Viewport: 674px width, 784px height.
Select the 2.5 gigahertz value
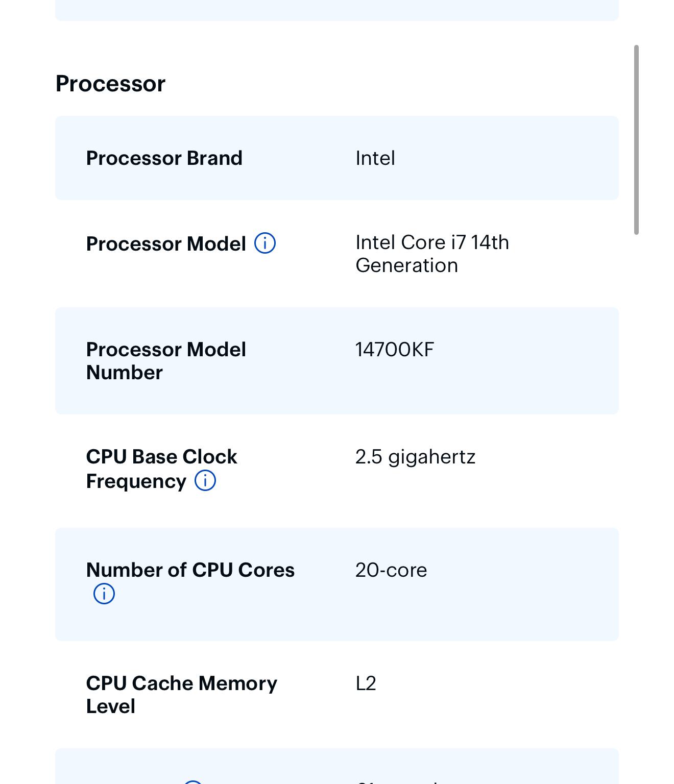[x=415, y=457]
